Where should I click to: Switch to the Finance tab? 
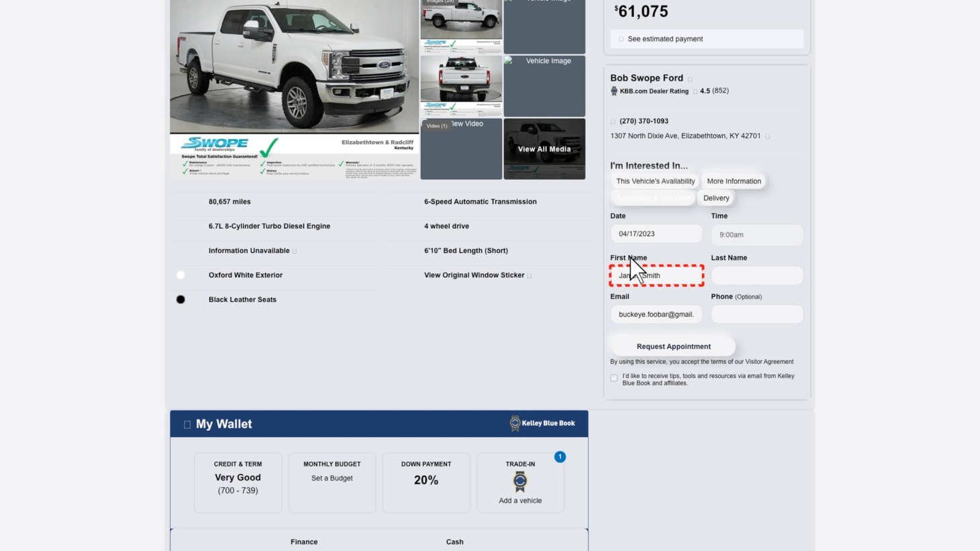[304, 542]
